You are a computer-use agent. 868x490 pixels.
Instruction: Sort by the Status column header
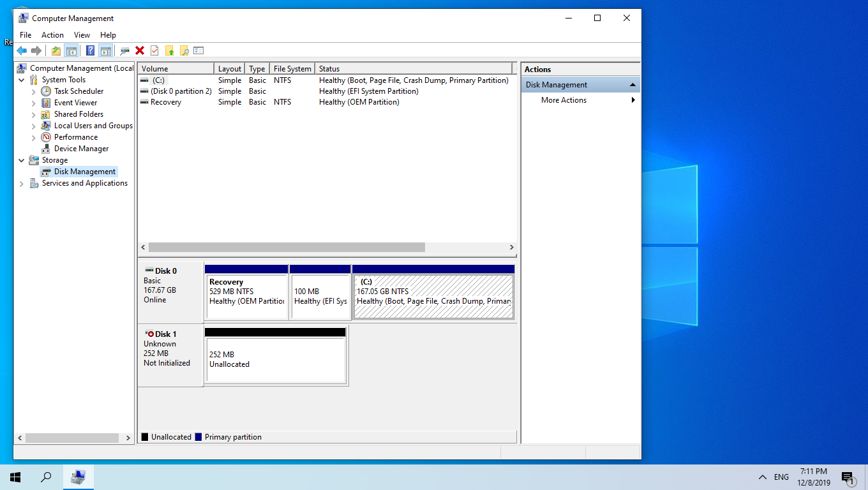[414, 69]
